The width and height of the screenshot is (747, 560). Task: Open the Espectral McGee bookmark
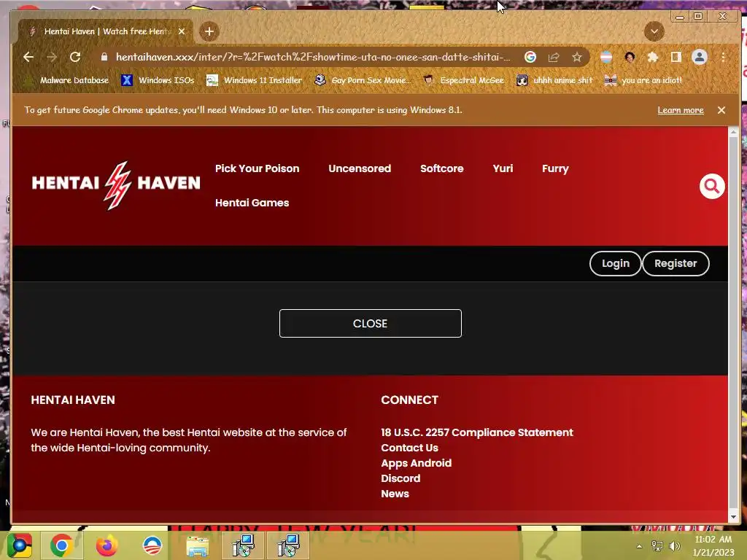(463, 80)
